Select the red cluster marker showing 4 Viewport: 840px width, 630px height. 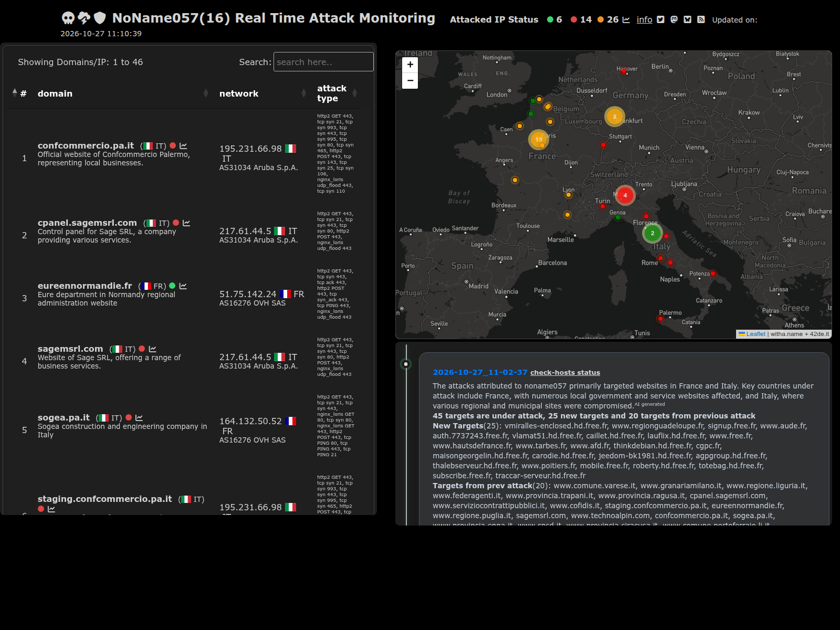625,195
